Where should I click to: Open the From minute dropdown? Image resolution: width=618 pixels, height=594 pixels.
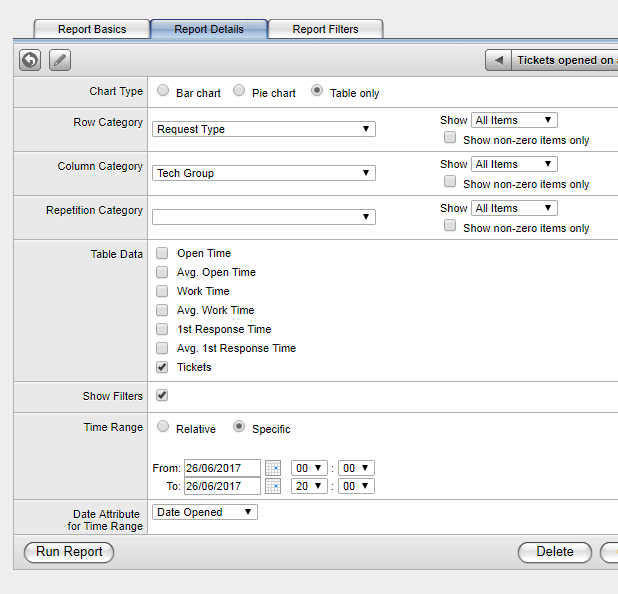pyautogui.click(x=356, y=468)
